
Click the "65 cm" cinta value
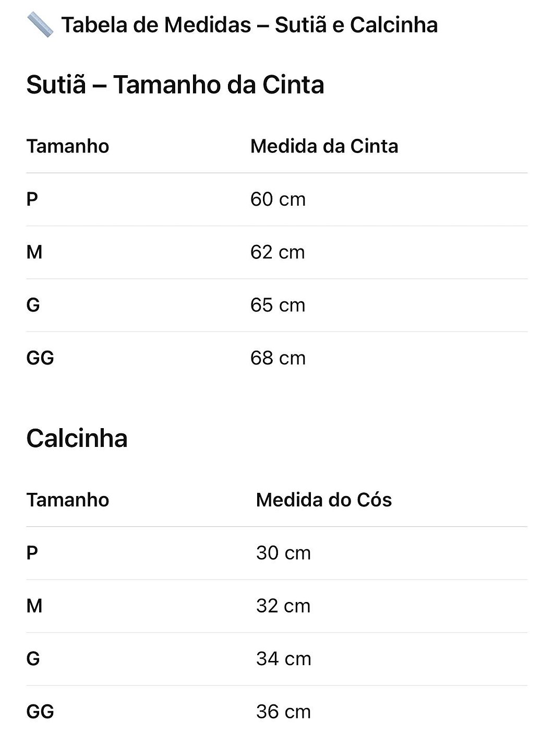click(x=278, y=305)
